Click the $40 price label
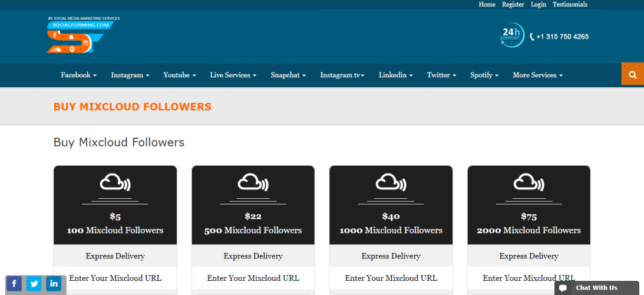The image size is (644, 295). click(391, 217)
